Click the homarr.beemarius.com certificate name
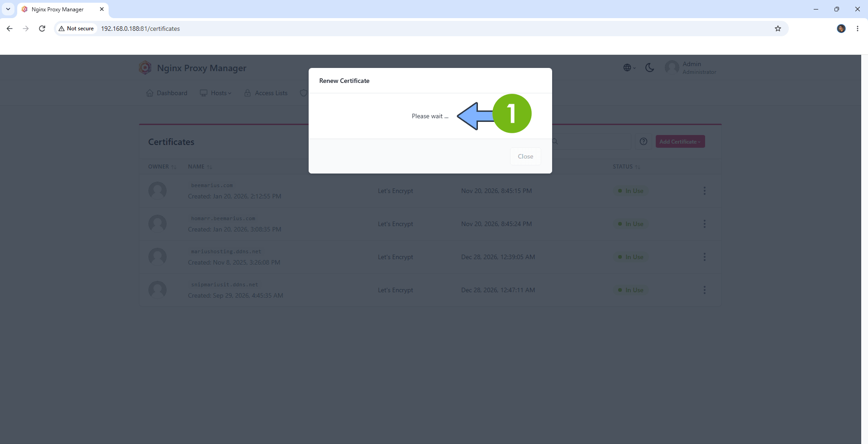Viewport: 868px width, 444px height. 223,218
